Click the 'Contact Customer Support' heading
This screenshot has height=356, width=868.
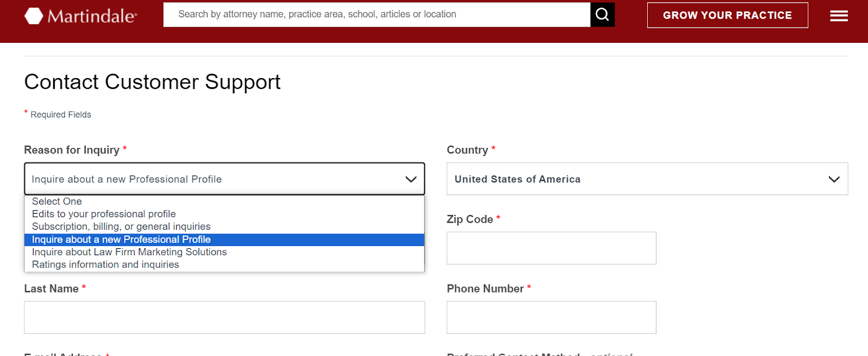(152, 82)
